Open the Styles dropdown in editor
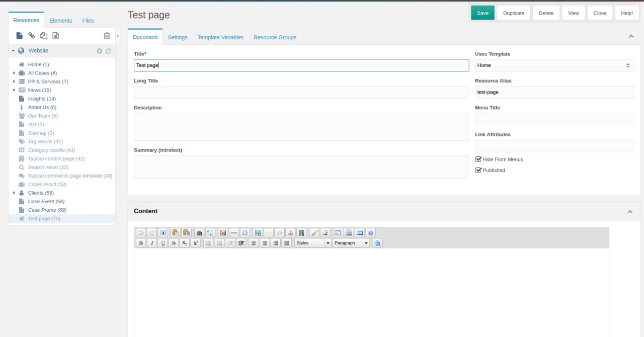This screenshot has height=337, width=644. coord(313,243)
